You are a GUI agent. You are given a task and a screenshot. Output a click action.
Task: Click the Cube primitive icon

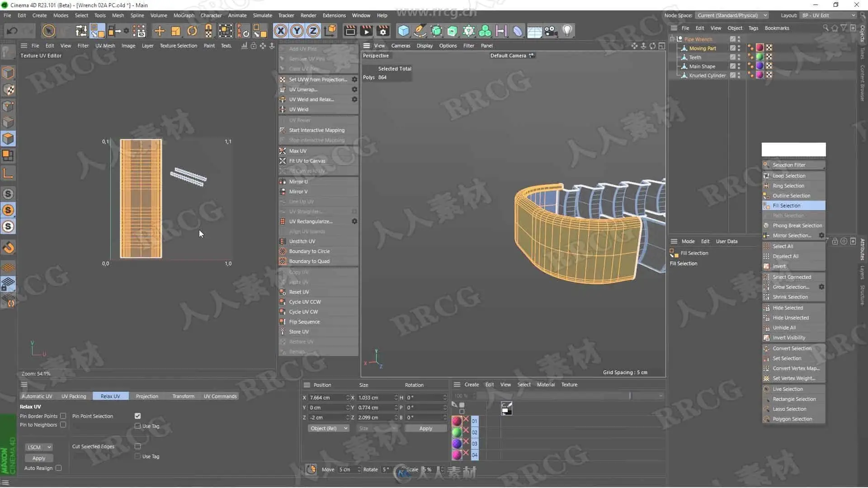[403, 31]
